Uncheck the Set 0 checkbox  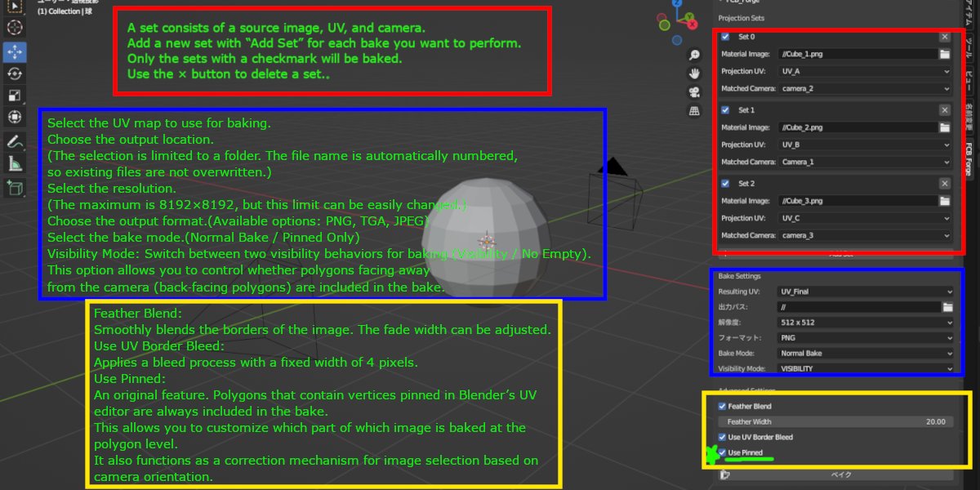725,37
